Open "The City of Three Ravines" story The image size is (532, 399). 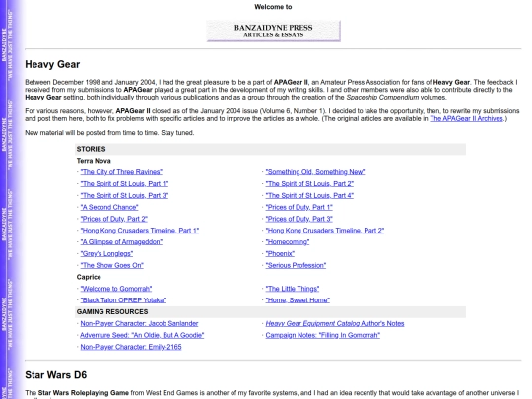(x=121, y=172)
